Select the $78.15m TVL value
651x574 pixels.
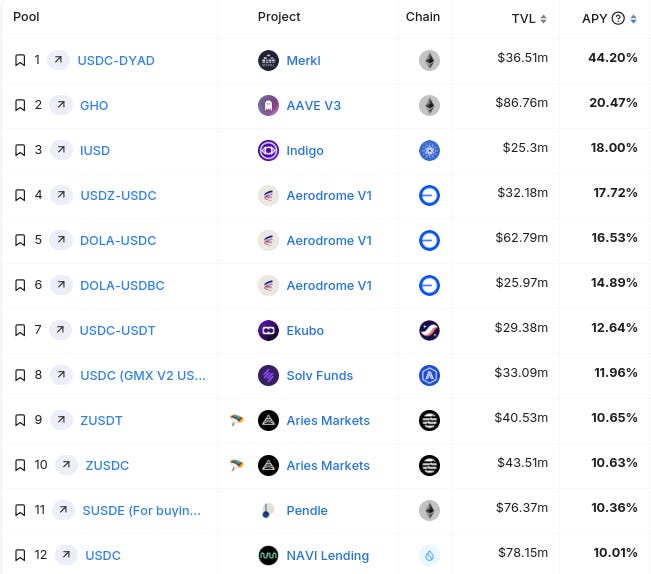[523, 552]
